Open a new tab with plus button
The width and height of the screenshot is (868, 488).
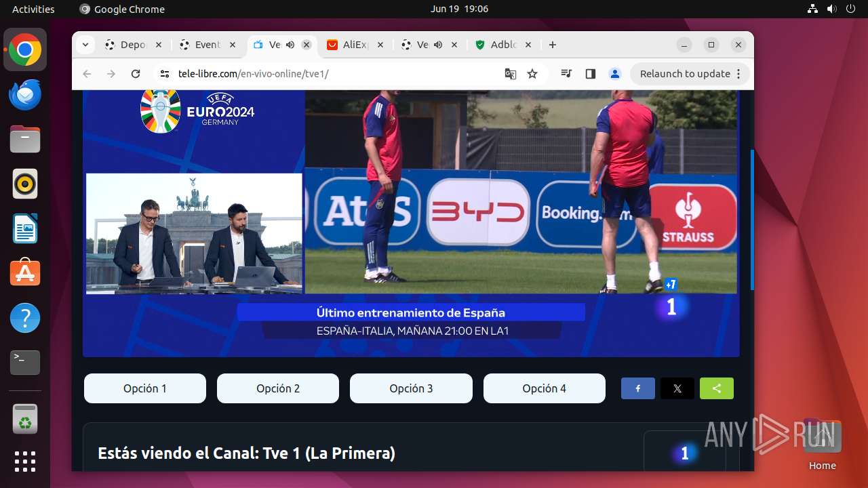coord(553,45)
